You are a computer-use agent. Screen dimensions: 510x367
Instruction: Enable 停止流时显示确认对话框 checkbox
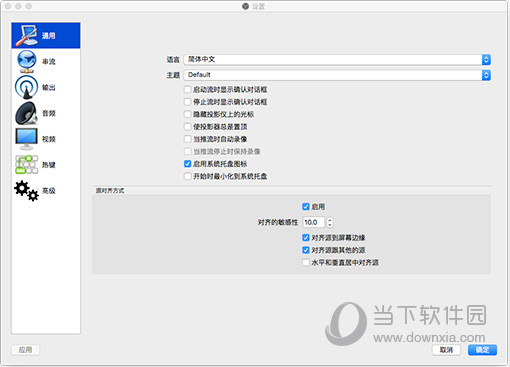click(188, 102)
